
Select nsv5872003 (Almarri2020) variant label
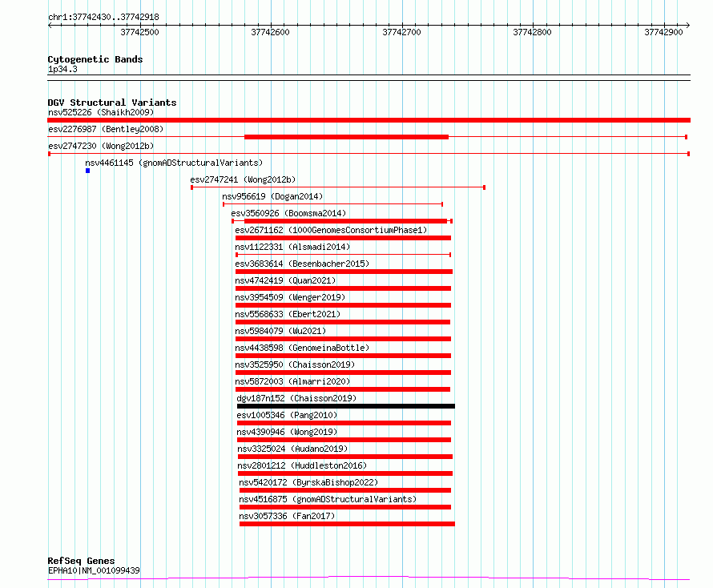[x=292, y=381]
